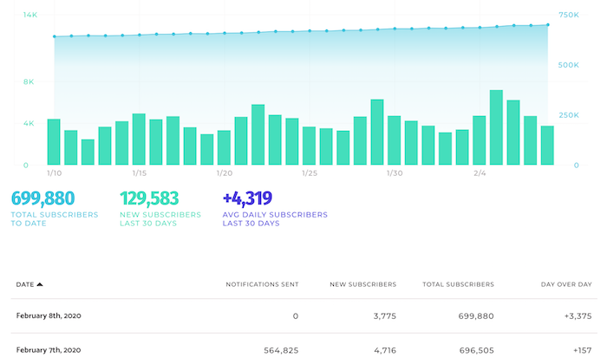Click the last data point on blue line
Screen dimensions: 607x364
(548, 25)
